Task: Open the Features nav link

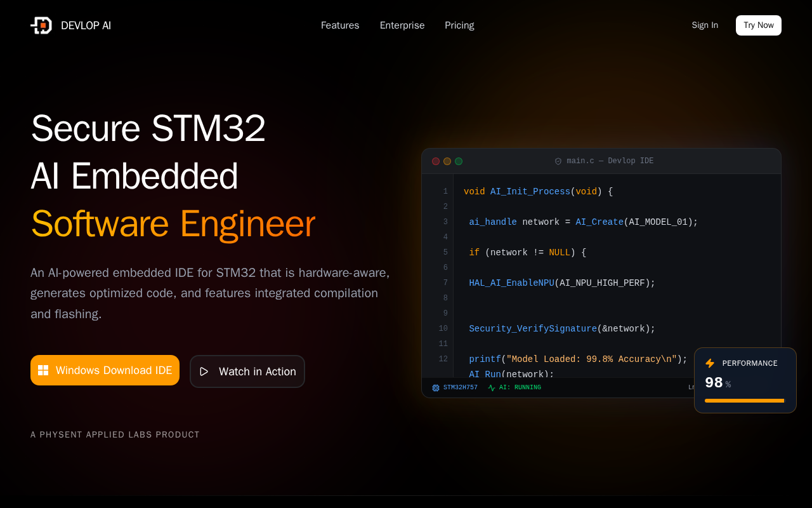Action: tap(340, 25)
